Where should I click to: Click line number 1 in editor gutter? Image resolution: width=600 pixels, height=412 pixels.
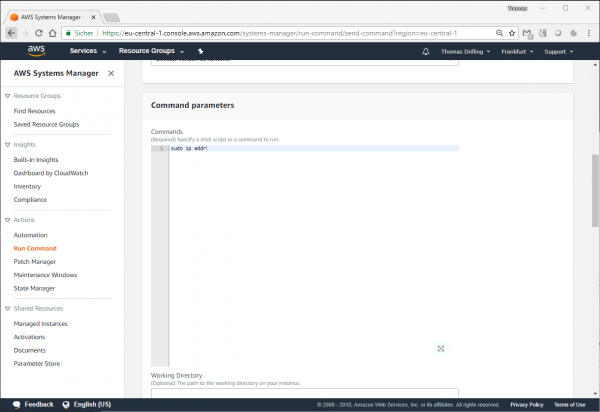[161, 148]
